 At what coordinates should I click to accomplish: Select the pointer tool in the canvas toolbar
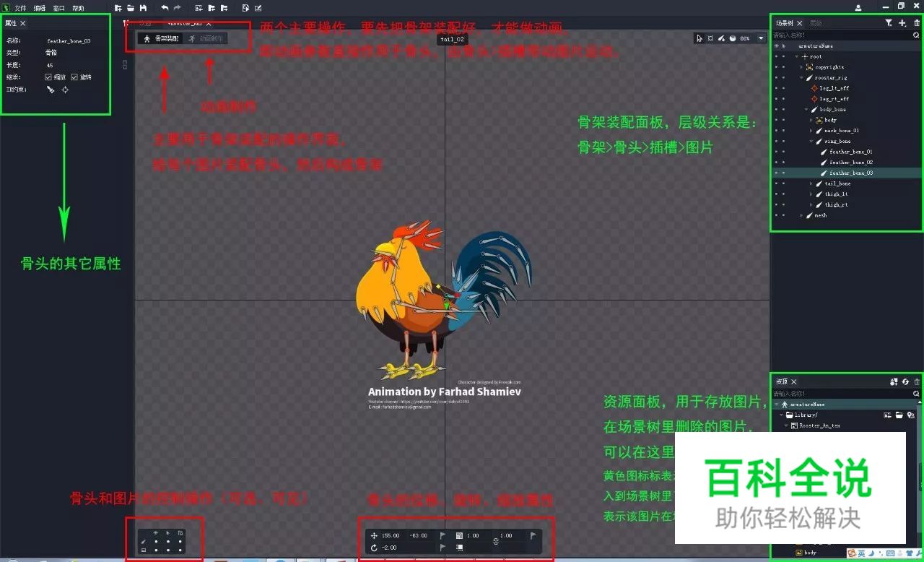[699, 38]
